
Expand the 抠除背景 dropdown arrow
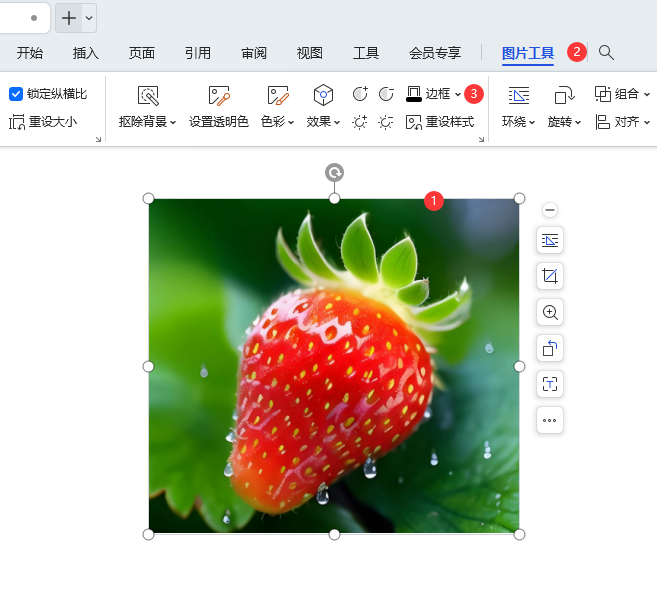[x=173, y=122]
